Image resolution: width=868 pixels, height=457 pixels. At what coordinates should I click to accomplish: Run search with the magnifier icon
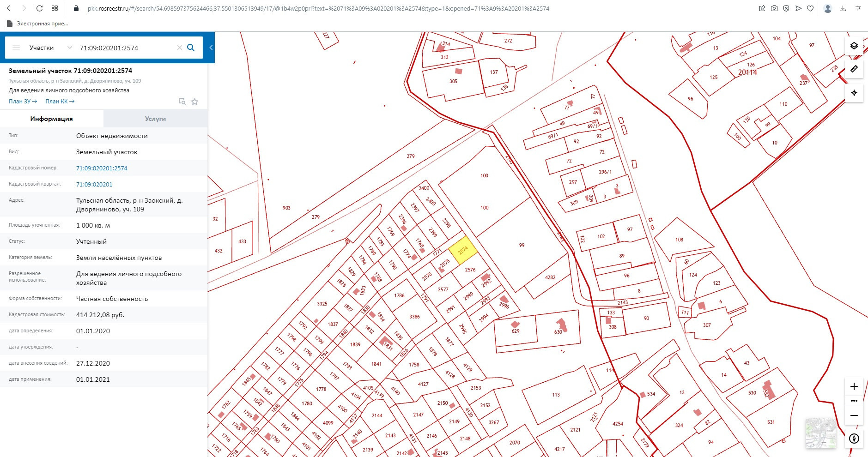click(191, 48)
